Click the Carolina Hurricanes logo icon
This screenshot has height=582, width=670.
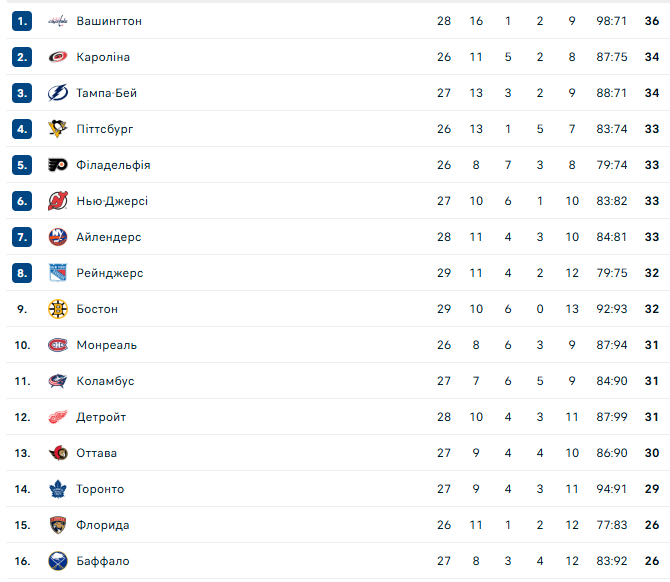tap(58, 57)
